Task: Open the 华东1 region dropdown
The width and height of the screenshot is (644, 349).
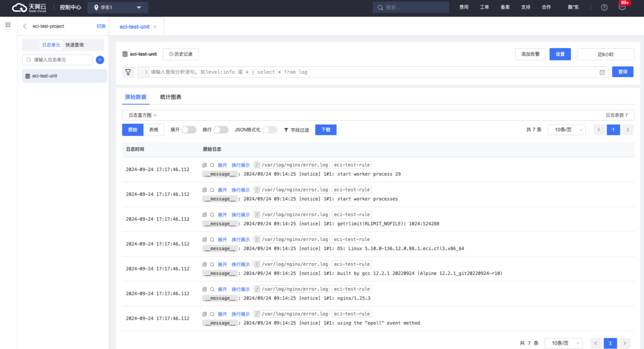Action: pyautogui.click(x=118, y=7)
